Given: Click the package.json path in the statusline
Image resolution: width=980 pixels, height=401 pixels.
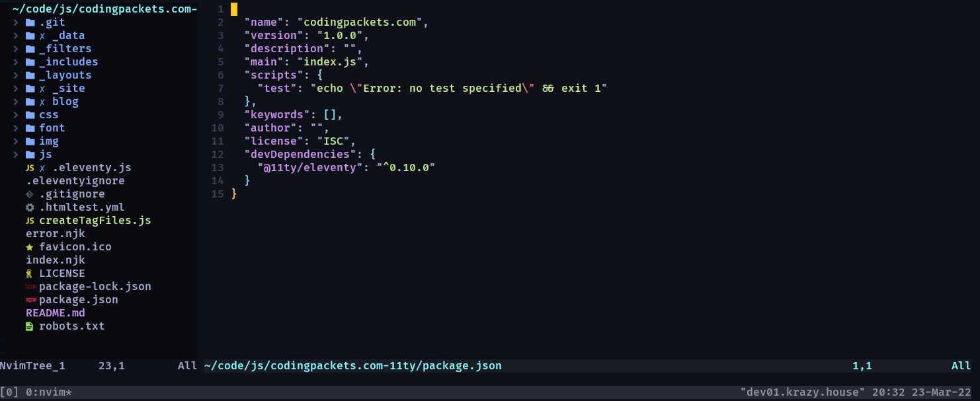Looking at the screenshot, I should pos(352,365).
